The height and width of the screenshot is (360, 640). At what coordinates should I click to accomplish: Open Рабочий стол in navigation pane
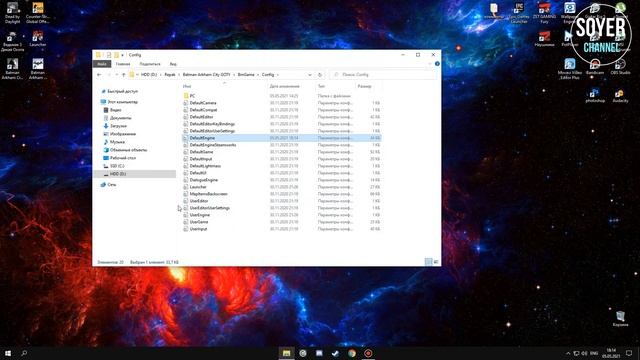122,158
